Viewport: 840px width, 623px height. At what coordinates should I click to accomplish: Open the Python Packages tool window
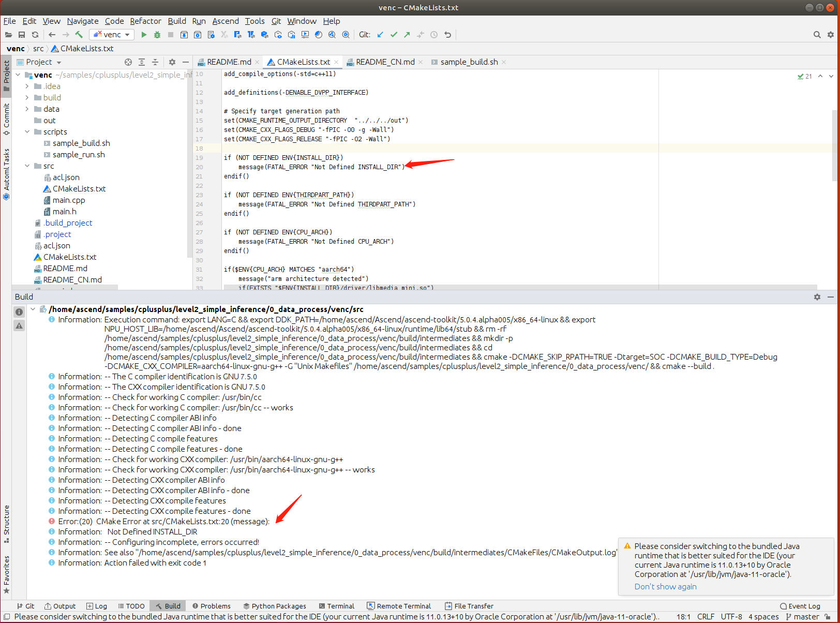point(275,606)
